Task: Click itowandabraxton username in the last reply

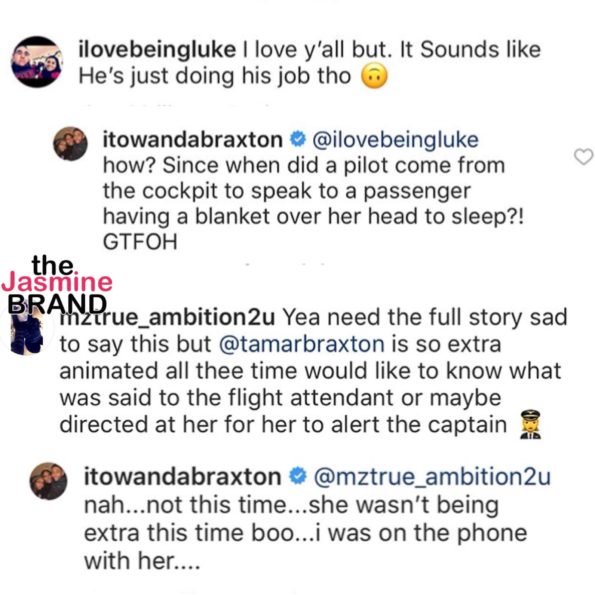Action: pos(183,477)
